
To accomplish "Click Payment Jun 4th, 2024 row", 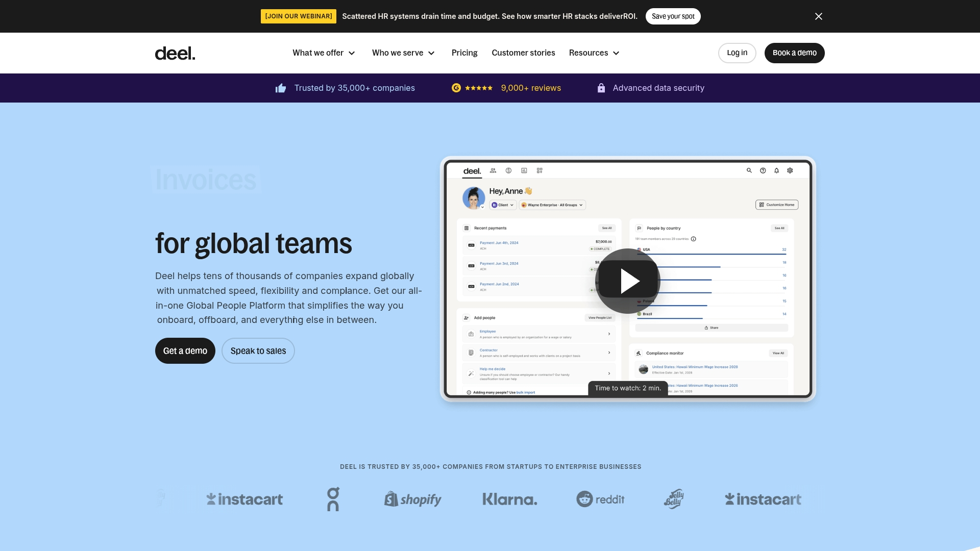I will coord(539,245).
